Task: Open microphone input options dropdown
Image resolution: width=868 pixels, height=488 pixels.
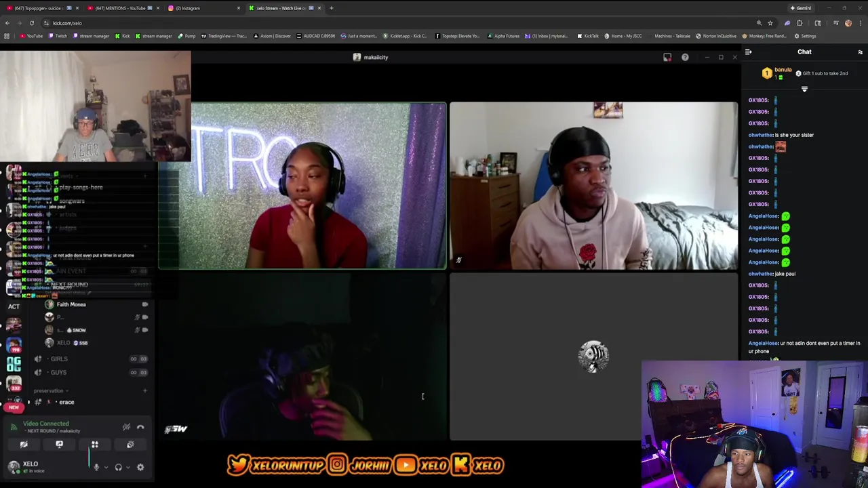Action: [105, 467]
